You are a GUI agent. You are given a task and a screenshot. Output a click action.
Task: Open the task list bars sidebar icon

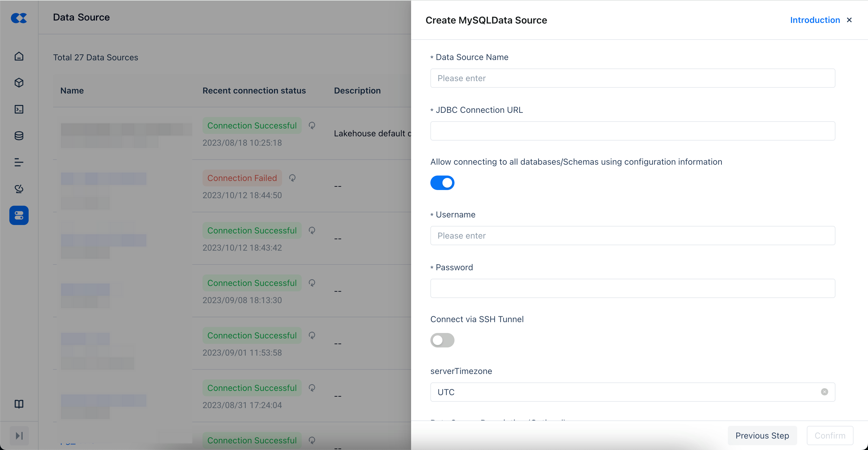coord(19,162)
